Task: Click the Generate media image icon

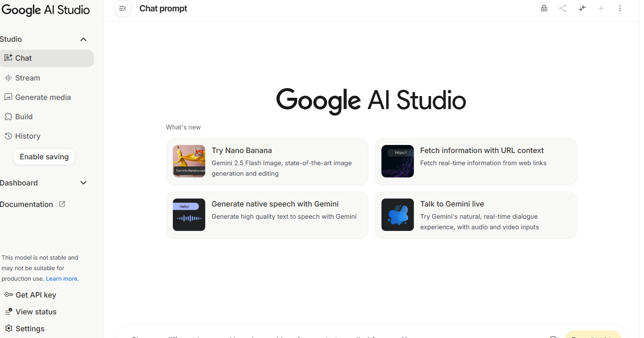Action: coord(8,97)
